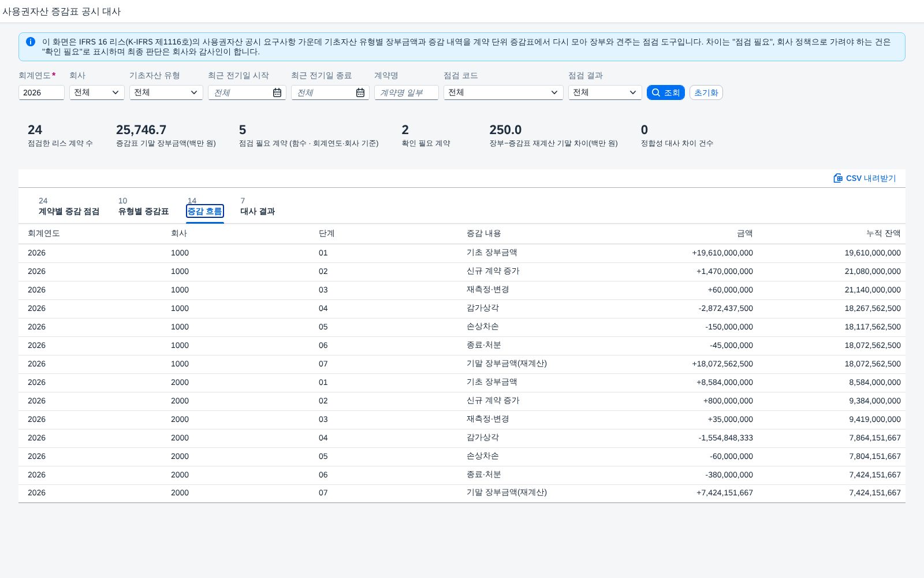Click the 금액 column header
Image resolution: width=924 pixels, height=578 pixels.
click(744, 234)
